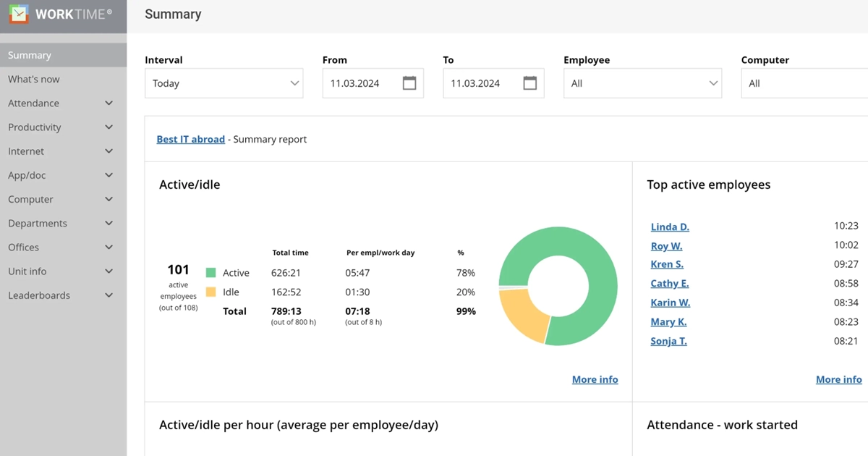
Task: Open Karin W. employee link
Action: pos(671,303)
